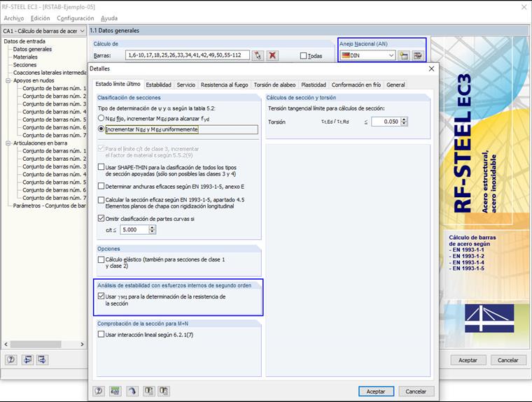This screenshot has height=402, width=532.
Task: Click Aceptar in the Detalles dialog
Action: pos(376,391)
